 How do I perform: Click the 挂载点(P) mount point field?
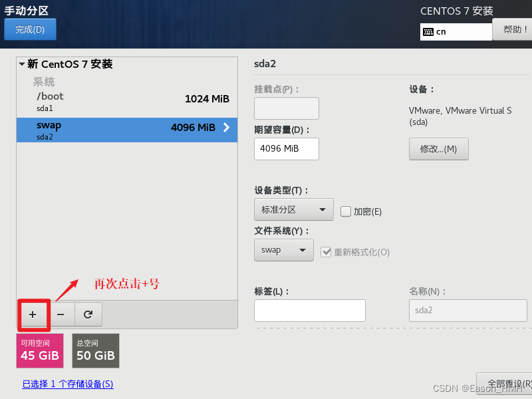point(287,108)
